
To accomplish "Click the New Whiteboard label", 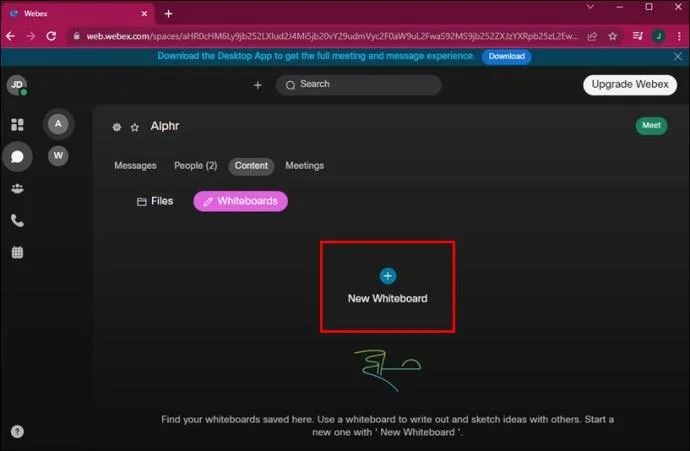I will (388, 298).
